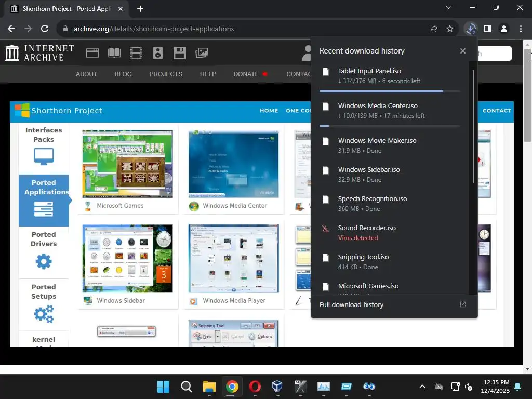Open Full download history link

point(352,304)
